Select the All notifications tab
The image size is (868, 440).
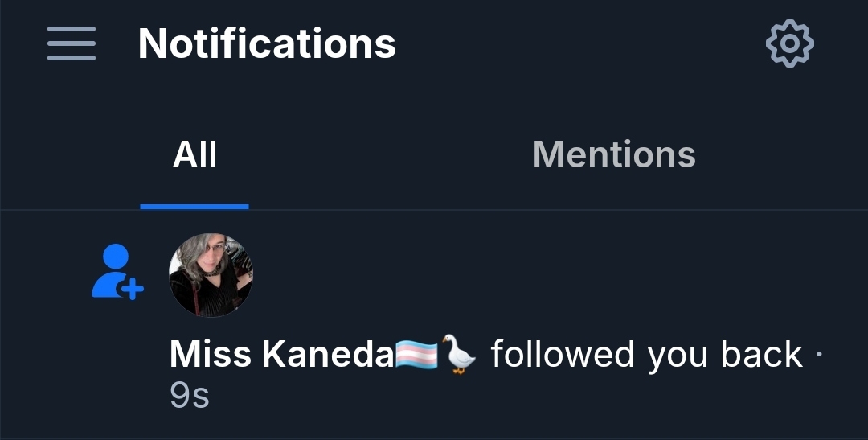click(194, 154)
